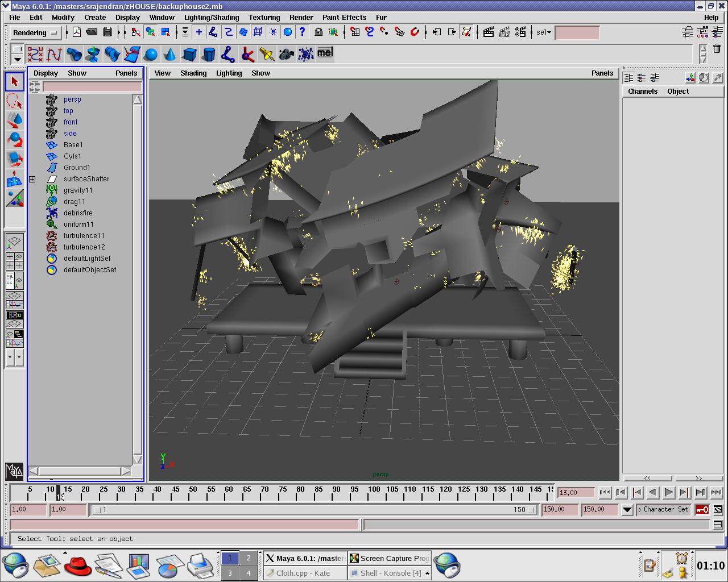Open the Paint Effects menu

344,17
